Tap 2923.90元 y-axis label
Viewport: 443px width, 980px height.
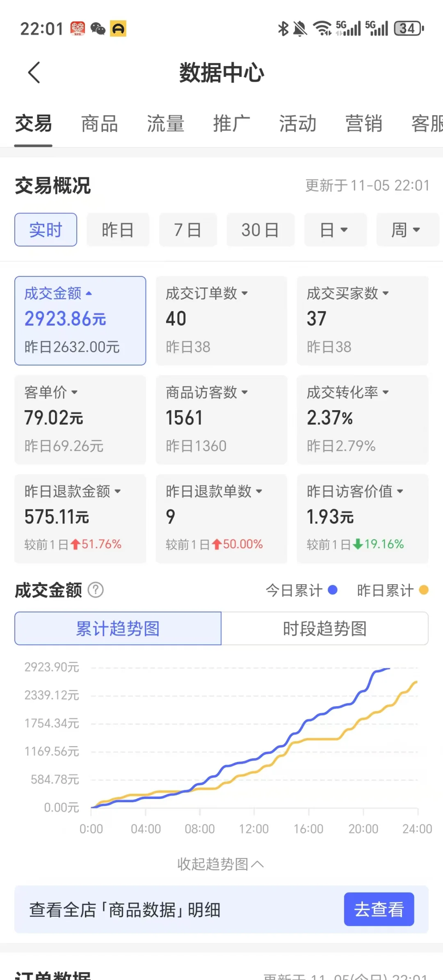click(x=52, y=667)
